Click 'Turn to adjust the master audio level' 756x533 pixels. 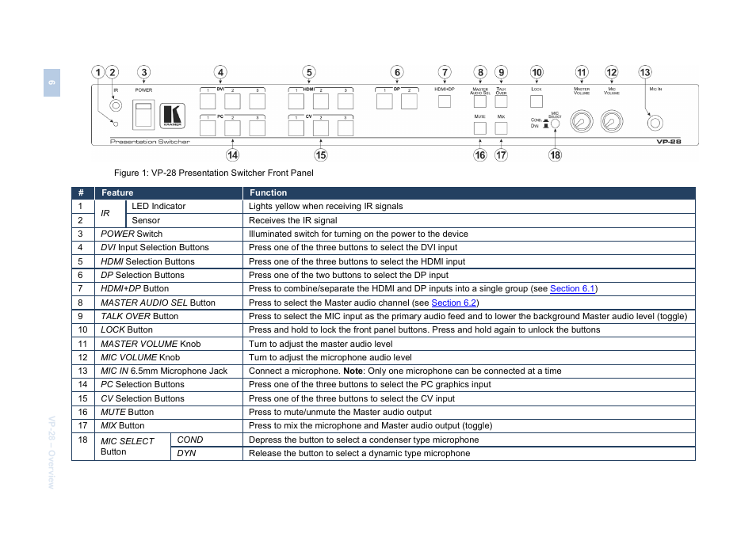click(321, 344)
